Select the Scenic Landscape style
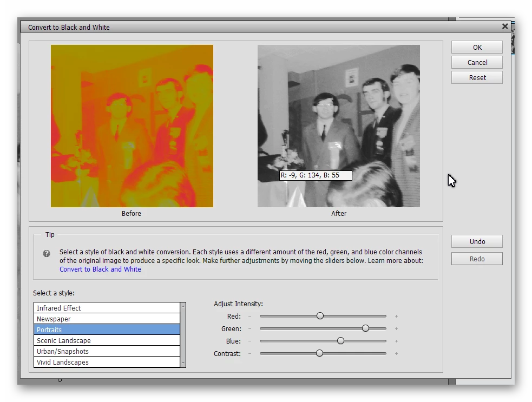Screen dimensions: 532x402 pyautogui.click(x=107, y=340)
